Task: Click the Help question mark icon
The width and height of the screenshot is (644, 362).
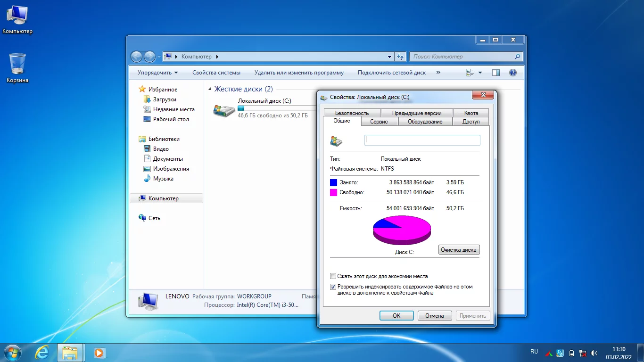Action: pos(513,73)
